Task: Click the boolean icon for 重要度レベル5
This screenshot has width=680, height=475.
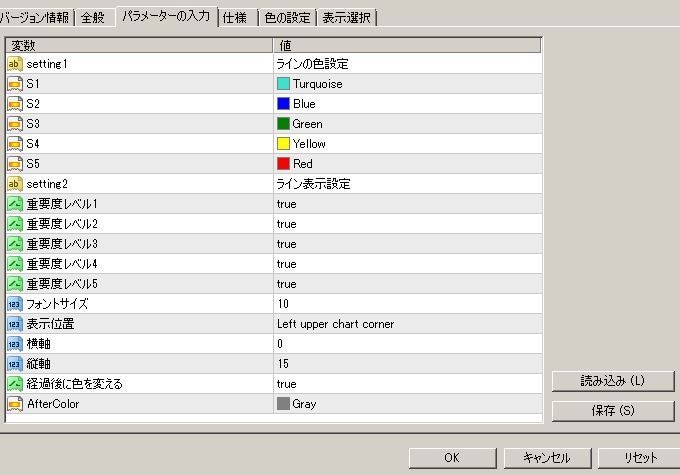Action: click(x=15, y=284)
